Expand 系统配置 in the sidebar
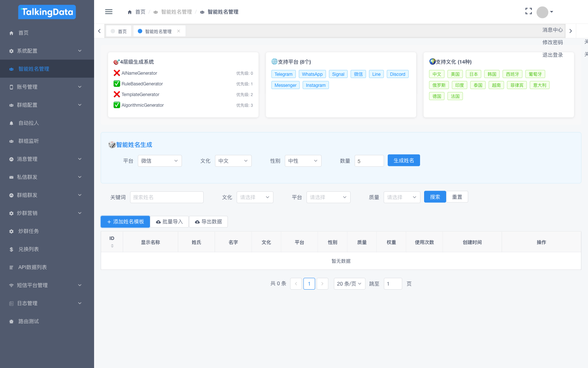Image resolution: width=588 pixels, height=368 pixels. click(x=47, y=51)
